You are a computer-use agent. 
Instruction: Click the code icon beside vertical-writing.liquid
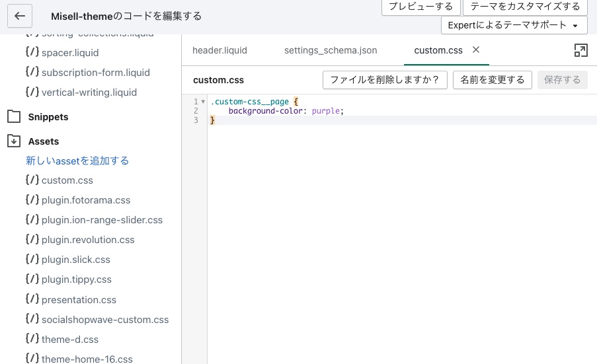point(32,91)
